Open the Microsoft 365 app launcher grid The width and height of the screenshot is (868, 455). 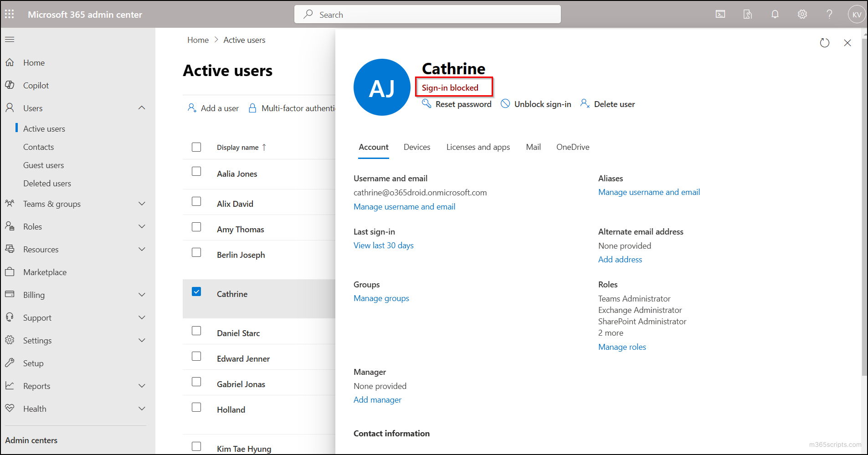tap(9, 14)
